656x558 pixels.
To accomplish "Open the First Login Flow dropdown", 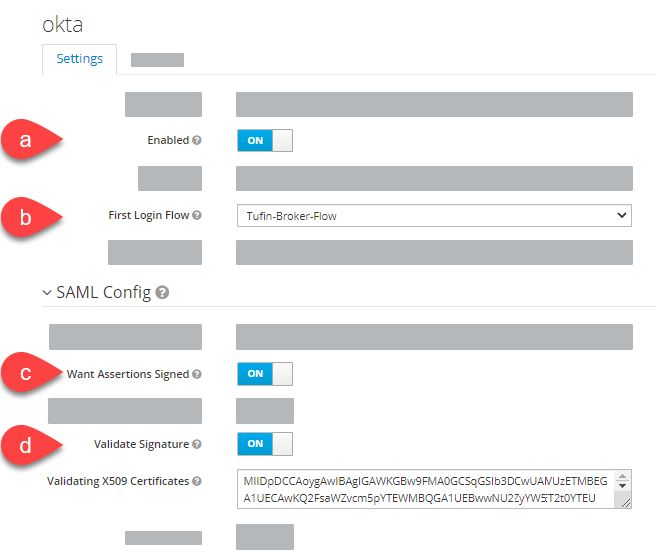I will [x=434, y=215].
